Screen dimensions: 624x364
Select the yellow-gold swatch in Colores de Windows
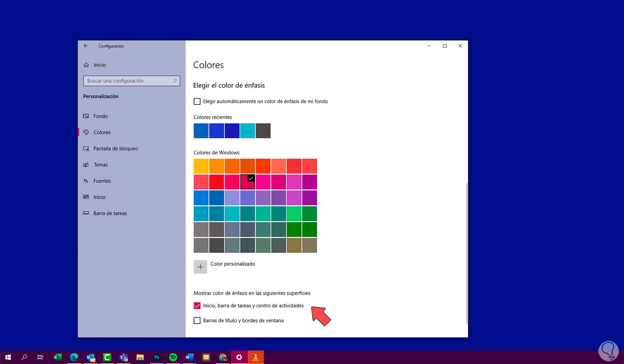pyautogui.click(x=201, y=166)
